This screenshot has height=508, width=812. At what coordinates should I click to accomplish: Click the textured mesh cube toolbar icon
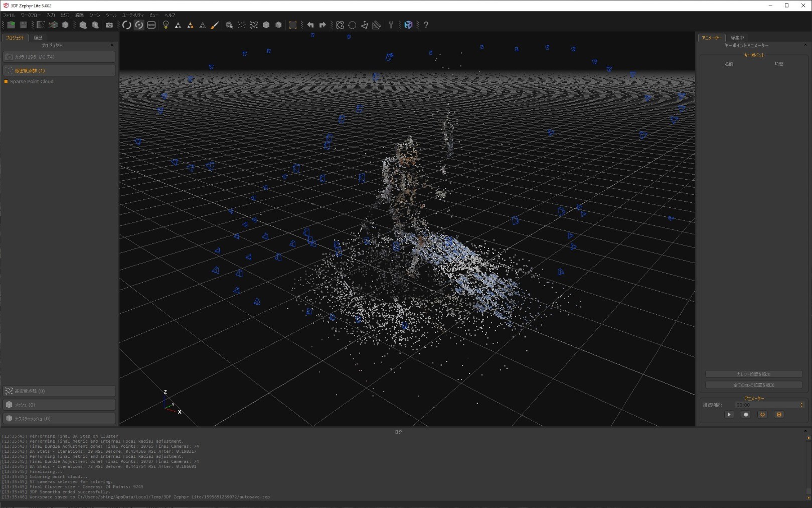click(278, 25)
